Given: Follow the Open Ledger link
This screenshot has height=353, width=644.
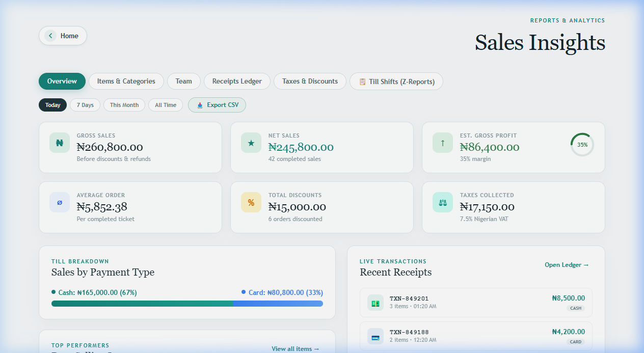Looking at the screenshot, I should pos(567,265).
